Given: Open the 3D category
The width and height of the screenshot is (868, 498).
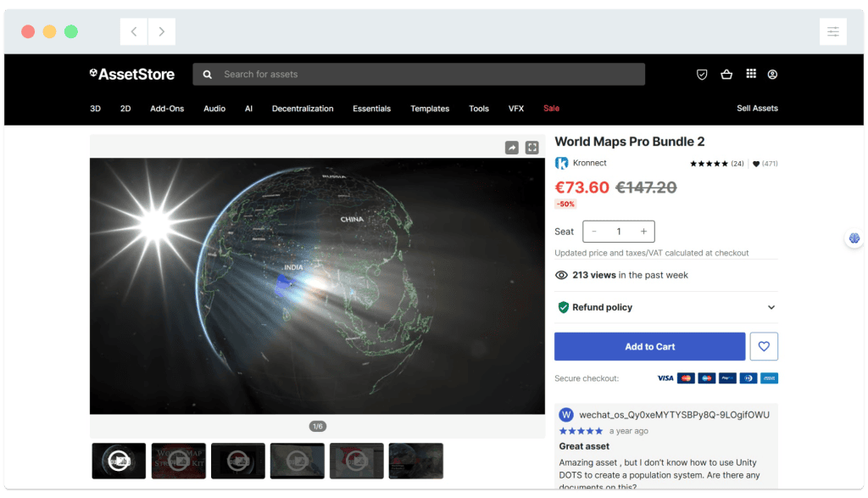Looking at the screenshot, I should [x=95, y=108].
